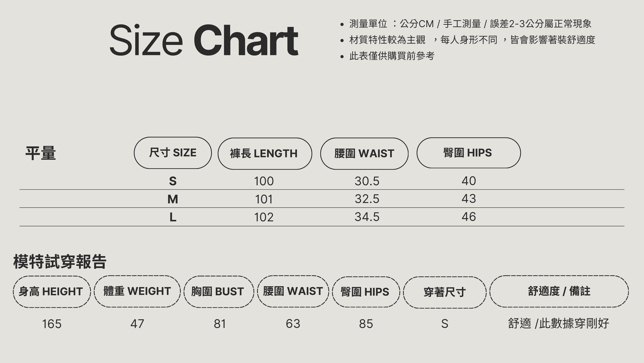Image resolution: width=644 pixels, height=363 pixels.
Task: Select the 舒適度 / 備註 dashed pill
Action: coord(559,291)
